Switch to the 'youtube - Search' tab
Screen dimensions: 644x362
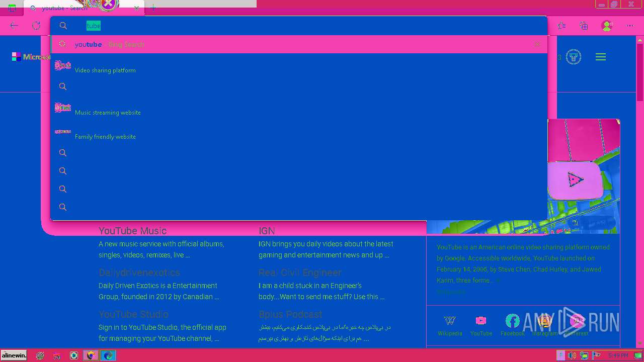(84, 8)
